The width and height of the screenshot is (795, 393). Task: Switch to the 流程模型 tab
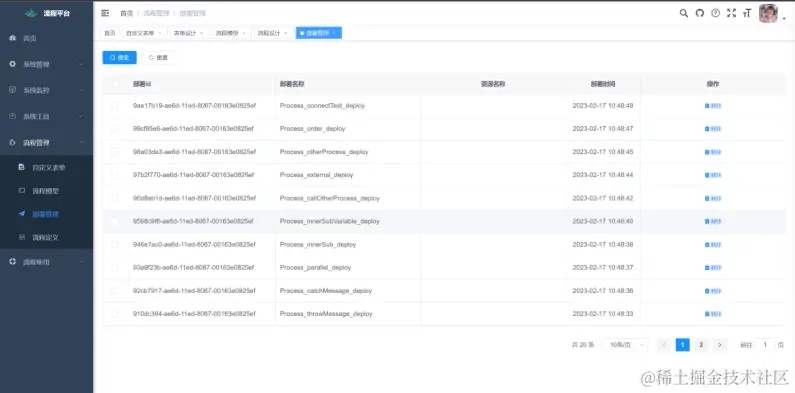coord(231,33)
